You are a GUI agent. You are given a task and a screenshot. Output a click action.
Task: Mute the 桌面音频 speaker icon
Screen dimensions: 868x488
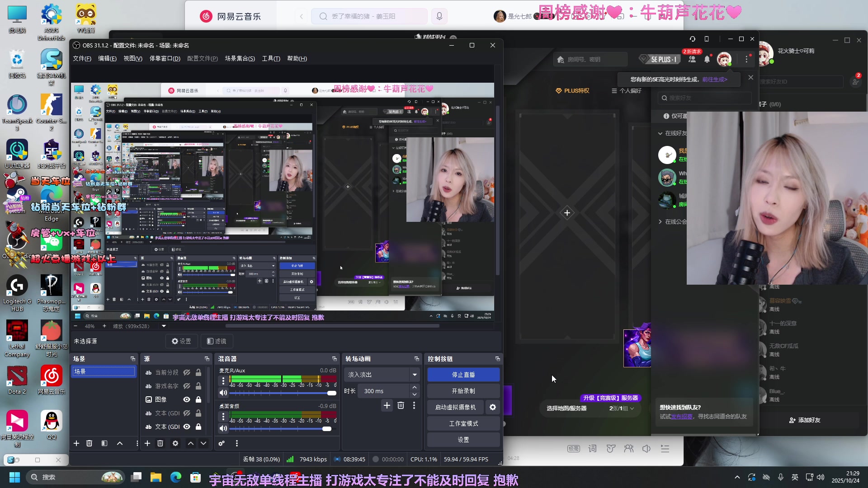[223, 428]
